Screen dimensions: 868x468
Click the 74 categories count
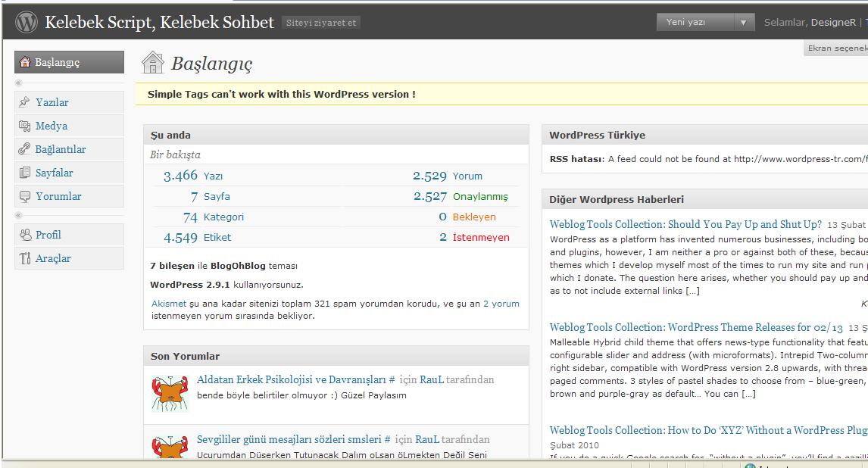pos(190,217)
